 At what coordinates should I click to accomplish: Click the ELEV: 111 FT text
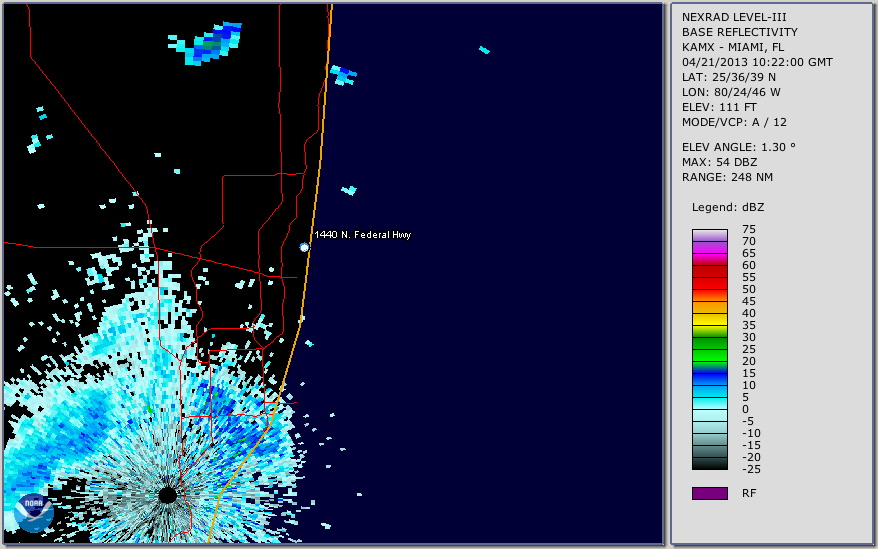(x=720, y=107)
